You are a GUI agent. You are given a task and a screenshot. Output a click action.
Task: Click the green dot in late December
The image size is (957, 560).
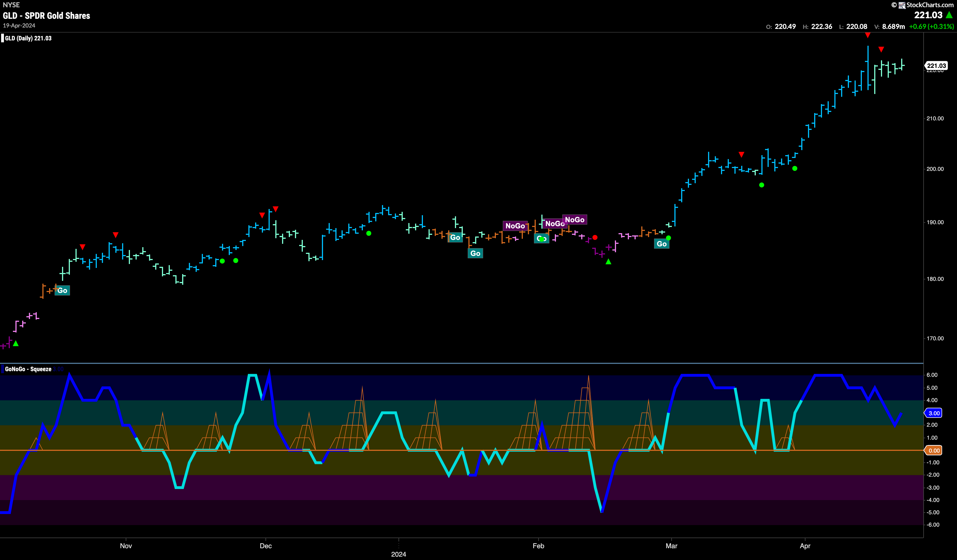pos(369,233)
